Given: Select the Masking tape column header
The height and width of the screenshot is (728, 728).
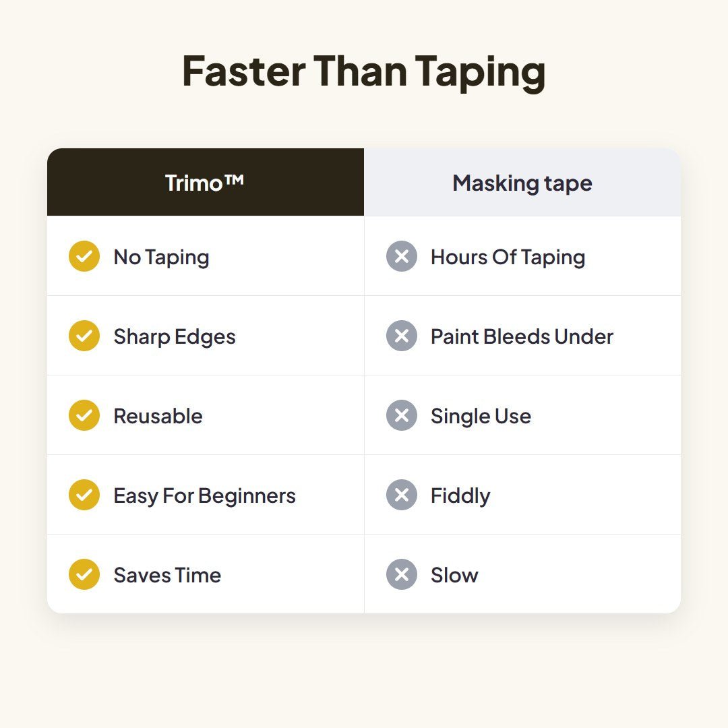Looking at the screenshot, I should click(522, 182).
